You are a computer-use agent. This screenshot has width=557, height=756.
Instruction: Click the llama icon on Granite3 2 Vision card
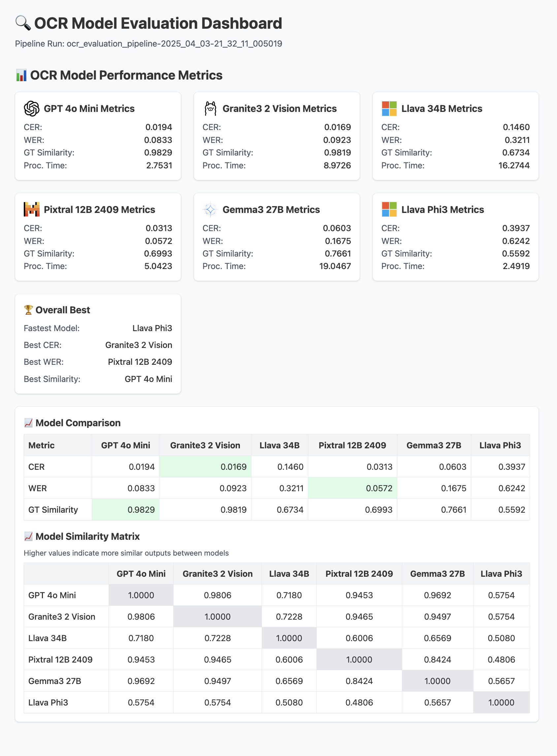pos(210,109)
